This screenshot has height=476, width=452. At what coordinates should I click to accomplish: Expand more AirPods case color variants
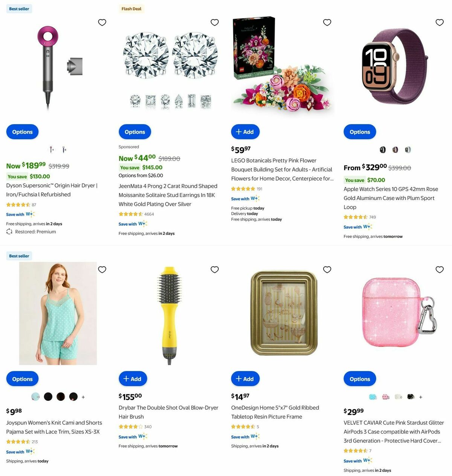(421, 397)
